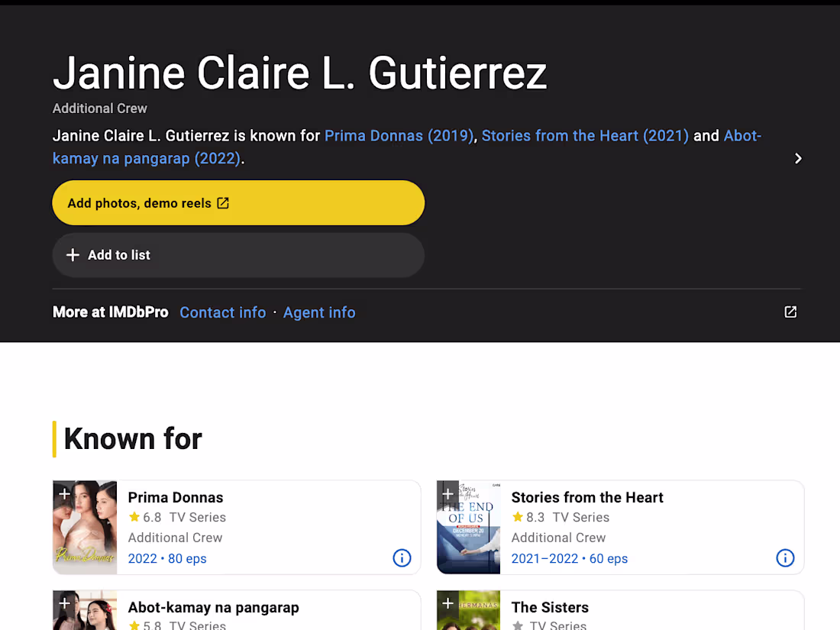Click the 2022 • 80 eps episodes link
840x630 pixels.
[167, 558]
